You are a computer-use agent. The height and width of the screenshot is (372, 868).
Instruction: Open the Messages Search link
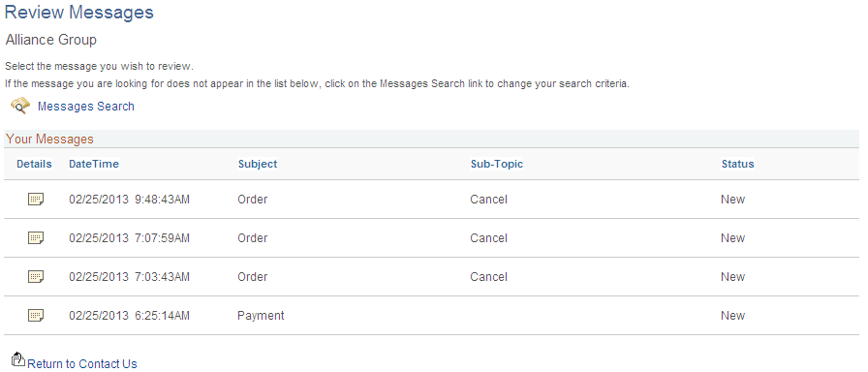[86, 107]
